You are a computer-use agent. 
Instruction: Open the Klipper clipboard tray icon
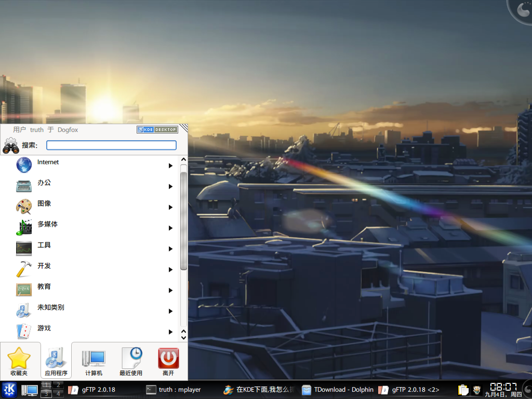(463, 390)
